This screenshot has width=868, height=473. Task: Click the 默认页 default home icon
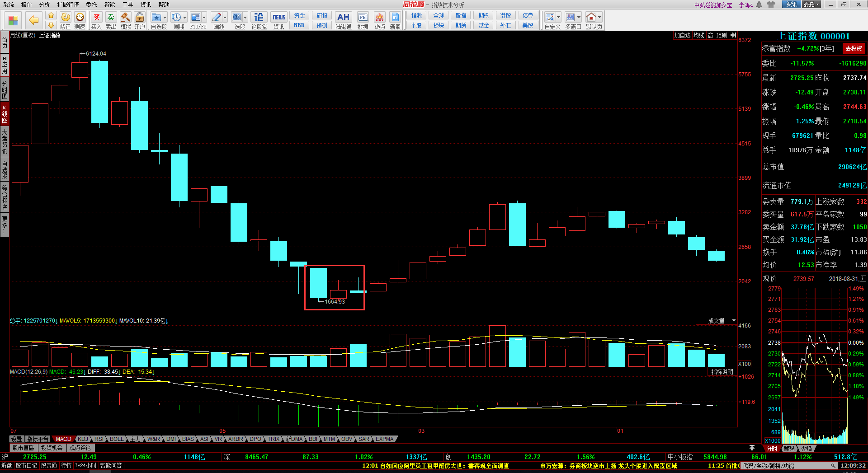pyautogui.click(x=591, y=17)
